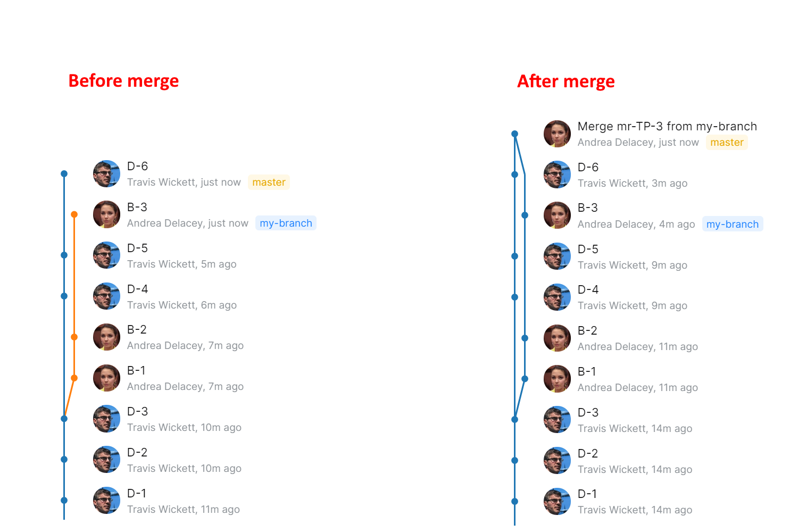
Task: Click Andrea Delacey's avatar on B-1 after merge
Action: (x=557, y=378)
